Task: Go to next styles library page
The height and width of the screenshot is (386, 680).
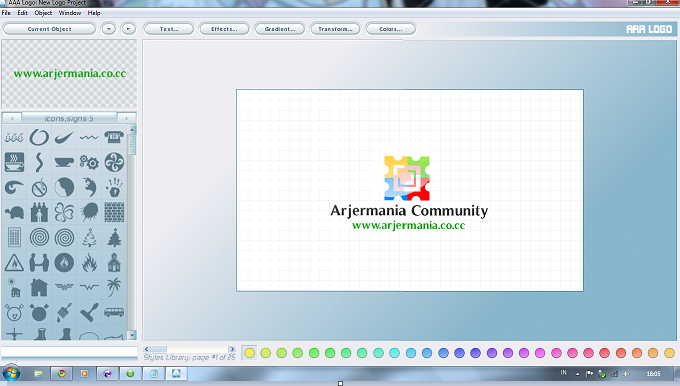Action: coord(232,349)
